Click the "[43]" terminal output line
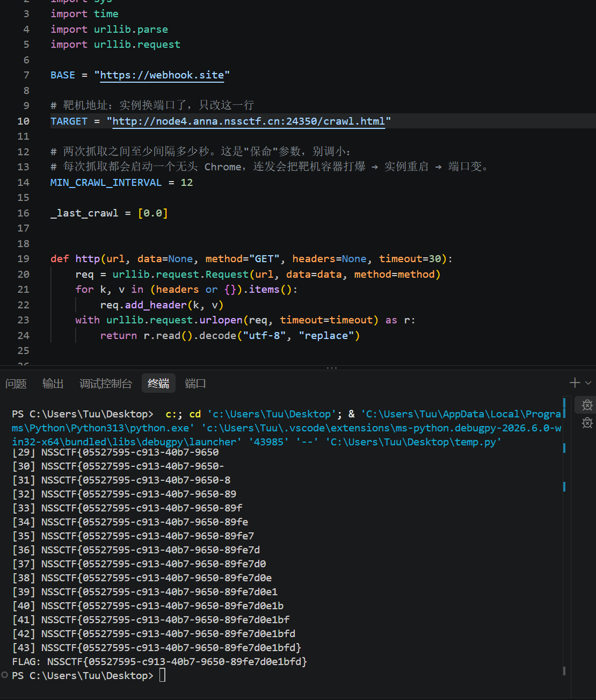Image resolution: width=596 pixels, height=700 pixels. [x=157, y=648]
